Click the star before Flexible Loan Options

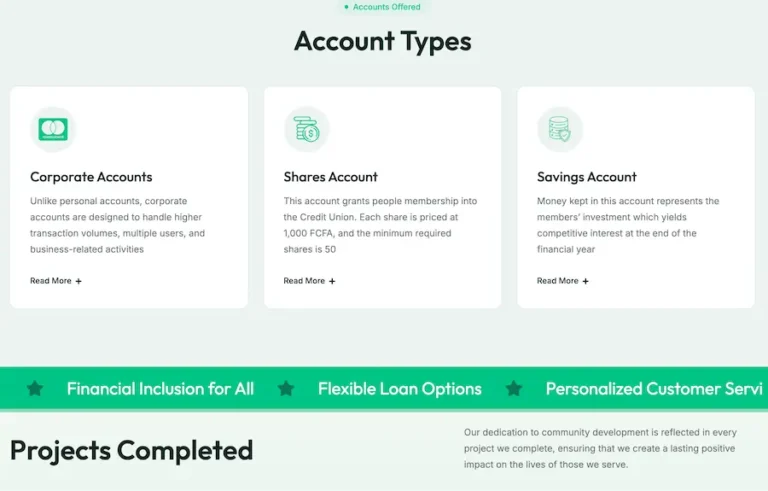point(286,389)
